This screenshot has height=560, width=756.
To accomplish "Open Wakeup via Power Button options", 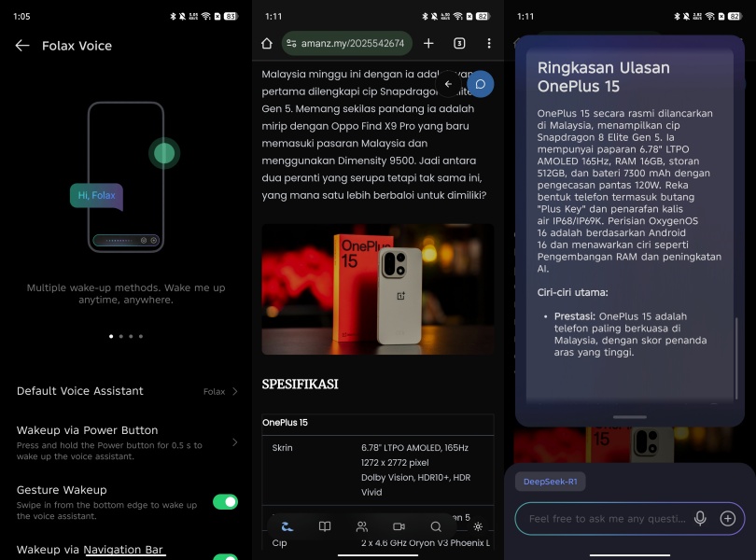I will pos(126,442).
